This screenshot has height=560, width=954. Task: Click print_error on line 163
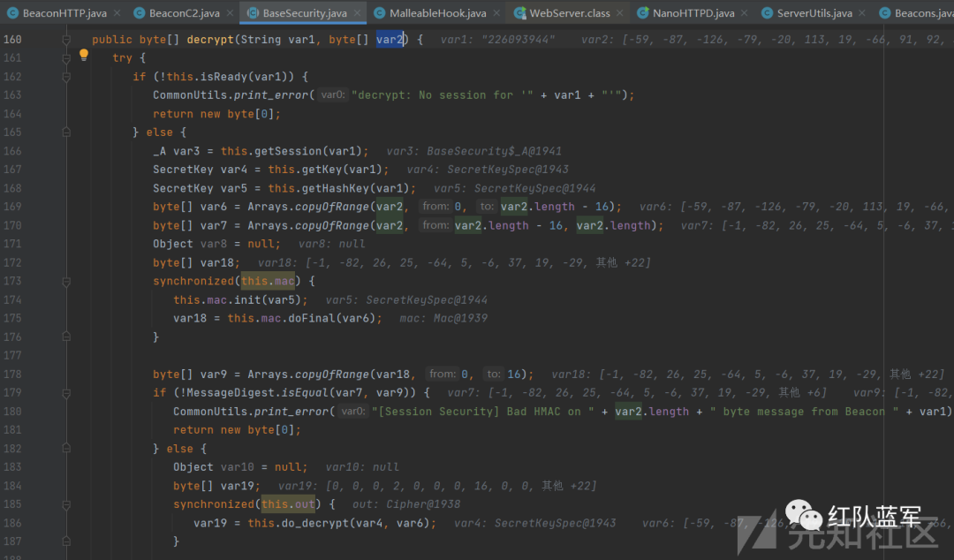(x=271, y=95)
